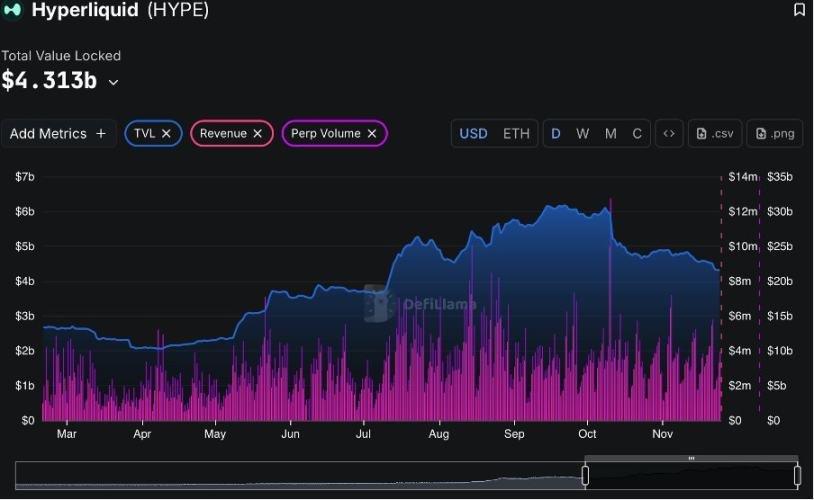Click the right handle of range slider
Screen dimensions: 814x500
click(x=797, y=475)
